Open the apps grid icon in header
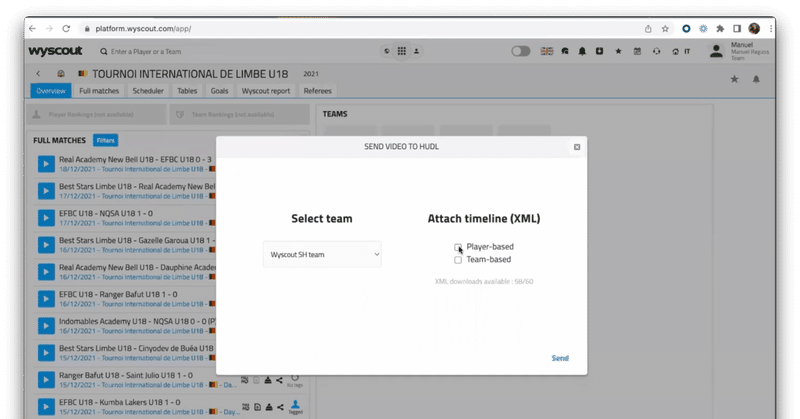This screenshot has width=800, height=419. (402, 51)
